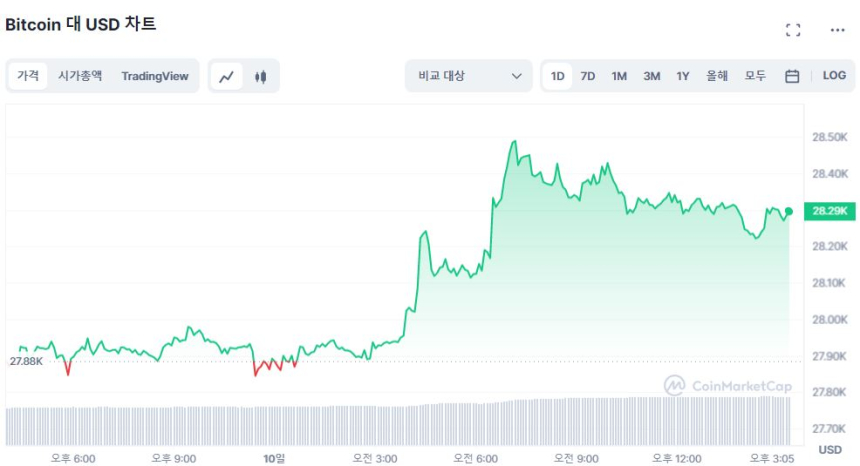Click the green endpoint dot on the price line

coord(789,211)
